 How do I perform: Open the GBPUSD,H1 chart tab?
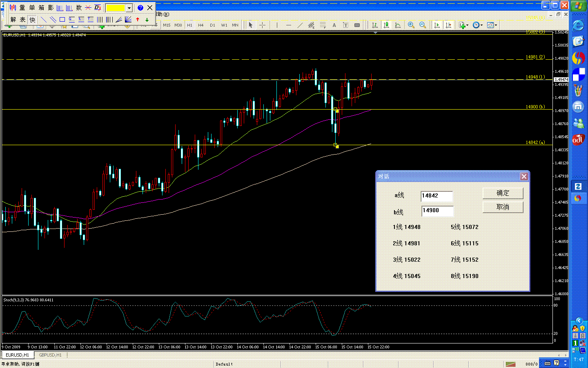pyautogui.click(x=50, y=355)
